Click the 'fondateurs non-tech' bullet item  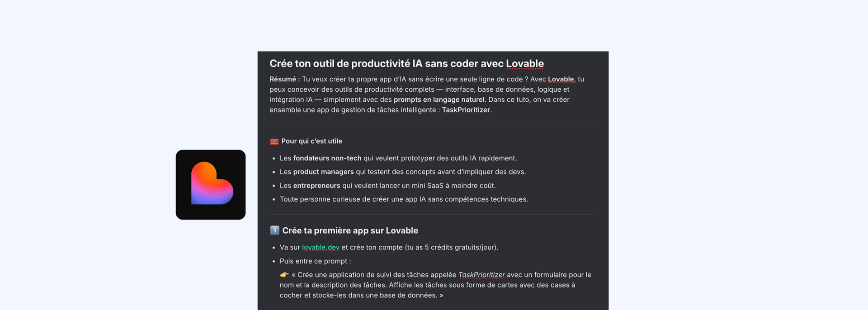click(x=398, y=158)
